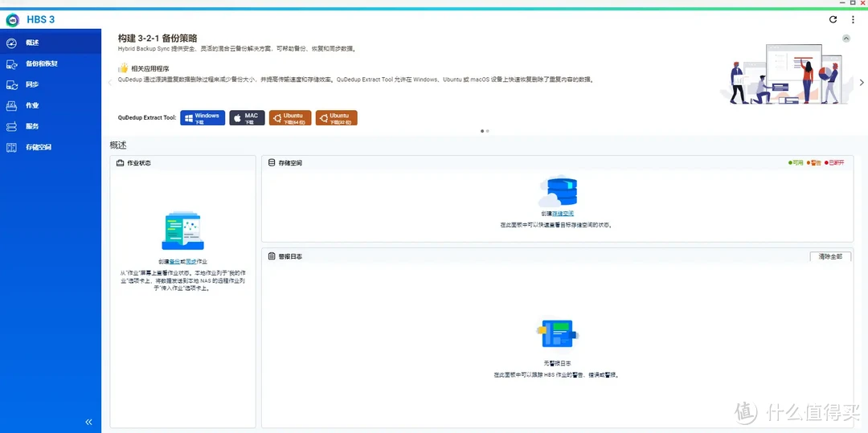Image resolution: width=868 pixels, height=433 pixels.
Task: Open the three-dot more options menu
Action: (853, 20)
